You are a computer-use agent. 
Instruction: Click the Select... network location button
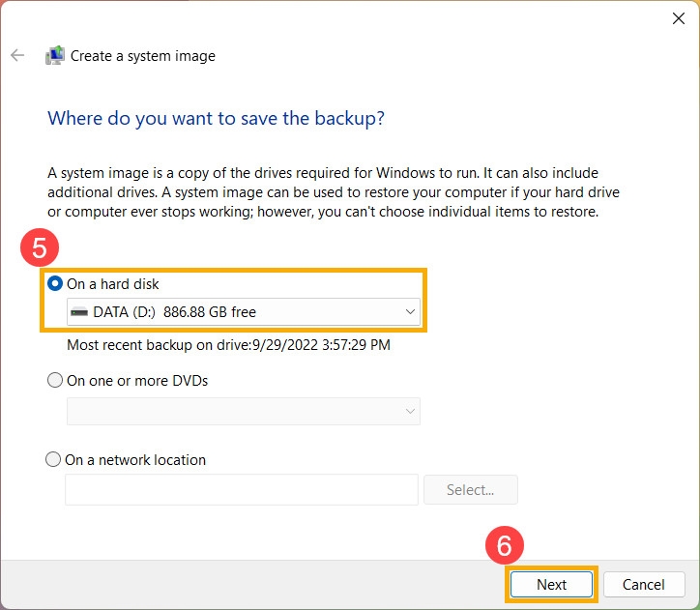pyautogui.click(x=470, y=490)
